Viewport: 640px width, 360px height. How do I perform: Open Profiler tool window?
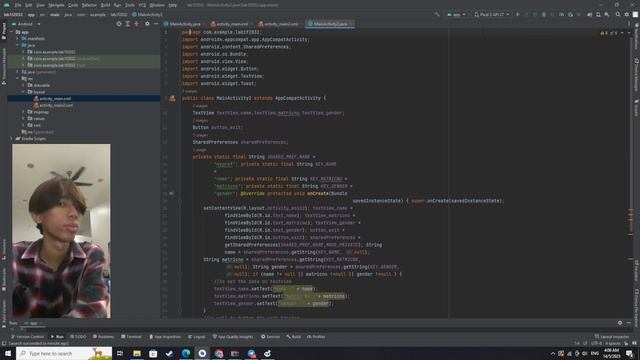click(x=316, y=337)
